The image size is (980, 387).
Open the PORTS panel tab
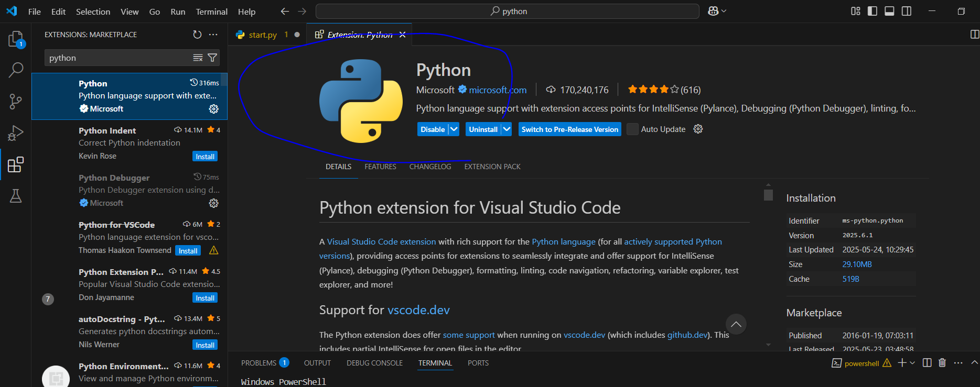[478, 363]
